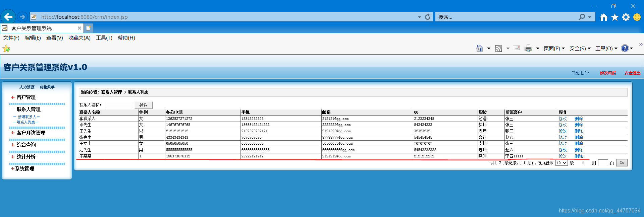
Task: Focus the 联系人名称 filter input
Action: 119,105
